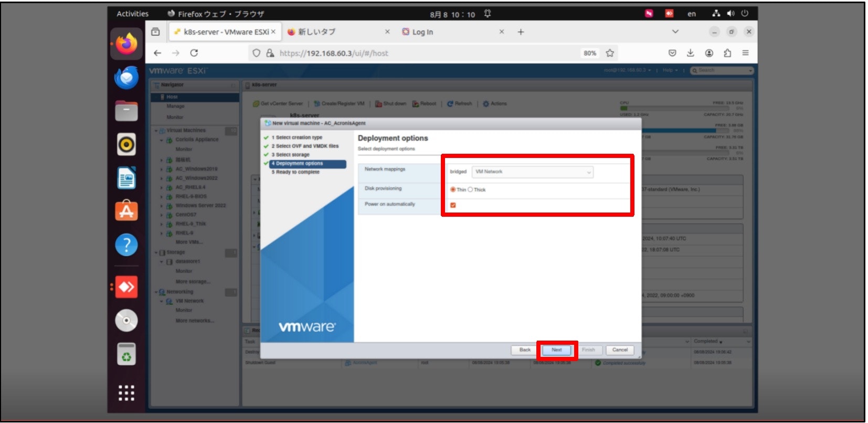
Task: Click the bookmark star icon
Action: pos(610,53)
